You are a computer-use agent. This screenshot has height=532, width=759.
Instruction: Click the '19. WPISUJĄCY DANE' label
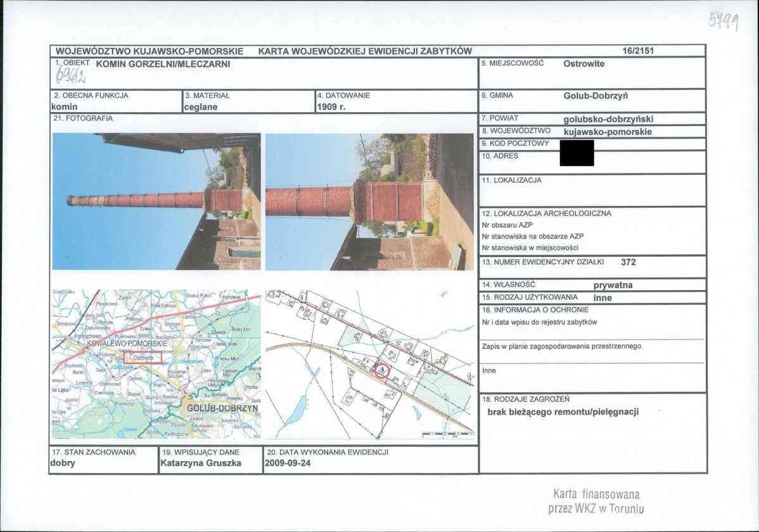(201, 452)
